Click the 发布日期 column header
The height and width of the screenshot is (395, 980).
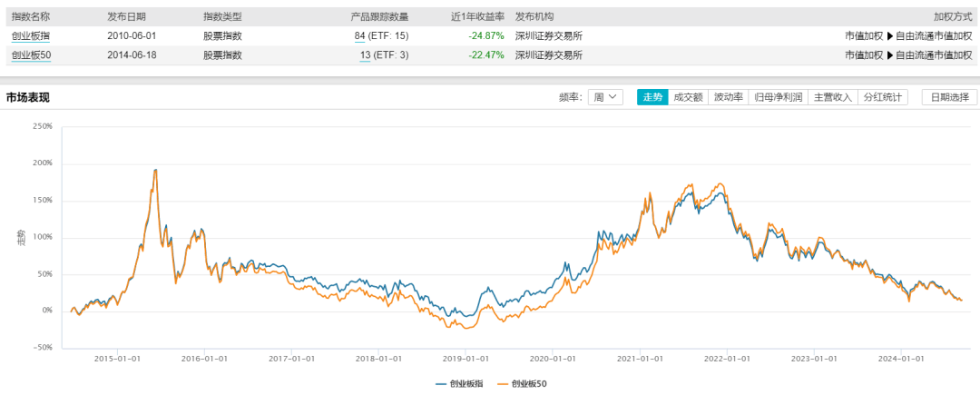[126, 17]
